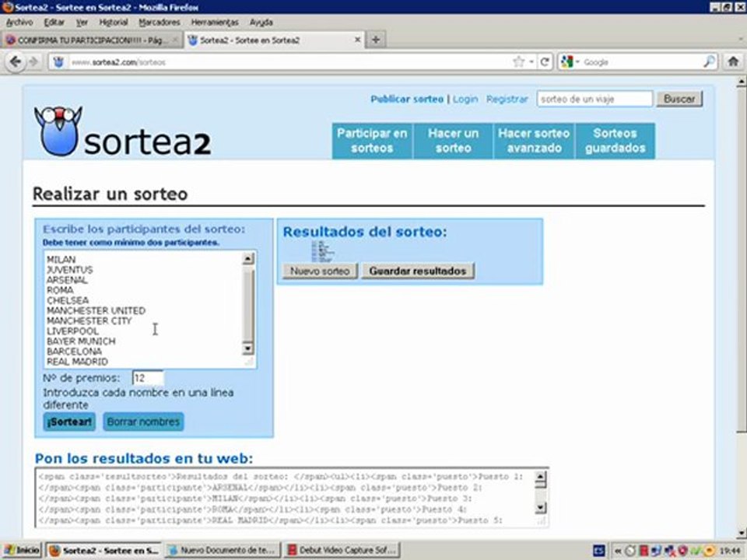Click the site search field 'sorteo de un viaje'

click(594, 99)
